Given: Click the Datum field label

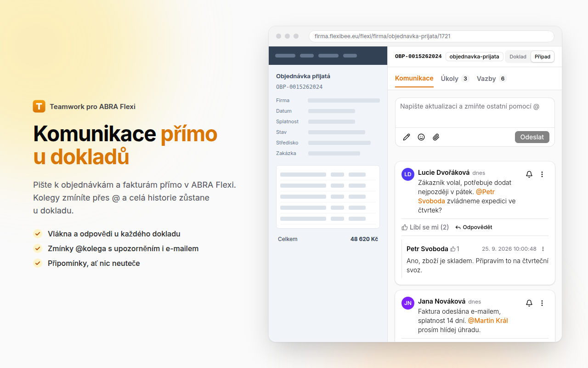Looking at the screenshot, I should pyautogui.click(x=284, y=111).
